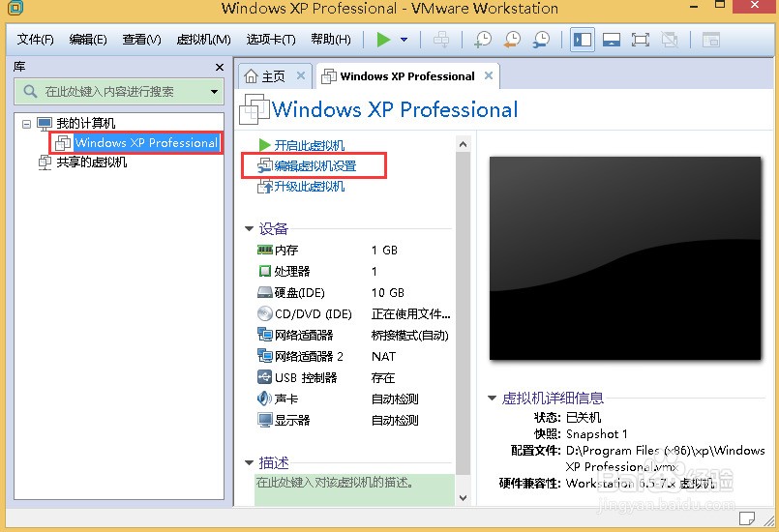The image size is (779, 532).
Task: Open the 查看(V) menu
Action: click(x=141, y=40)
